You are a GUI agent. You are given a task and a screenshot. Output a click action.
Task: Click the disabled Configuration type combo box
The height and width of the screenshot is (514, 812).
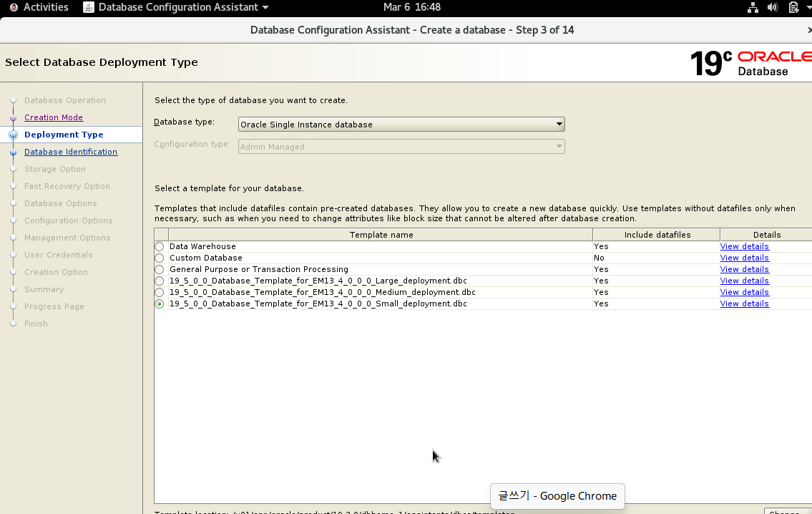[x=401, y=147]
